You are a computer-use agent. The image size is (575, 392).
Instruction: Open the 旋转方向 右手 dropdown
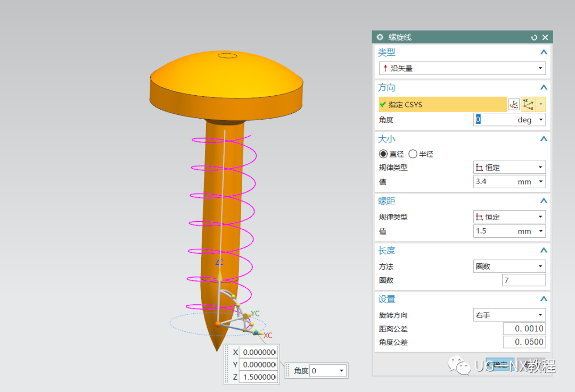[509, 315]
